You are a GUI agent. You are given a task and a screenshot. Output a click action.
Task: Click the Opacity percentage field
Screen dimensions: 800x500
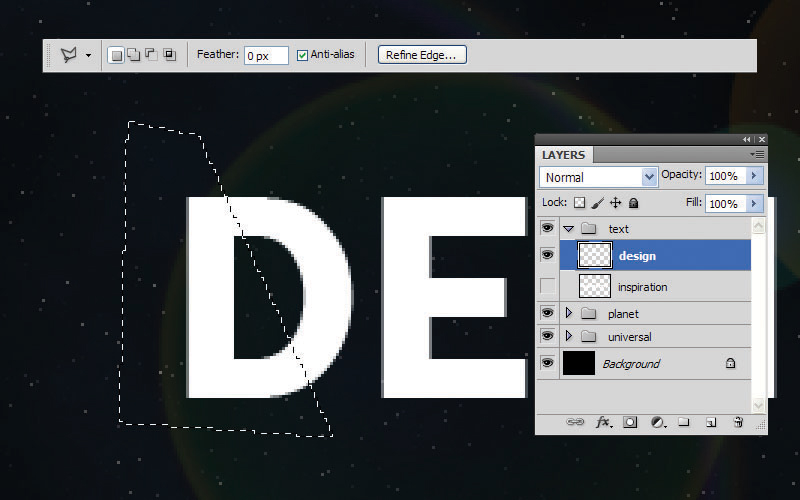[726, 176]
